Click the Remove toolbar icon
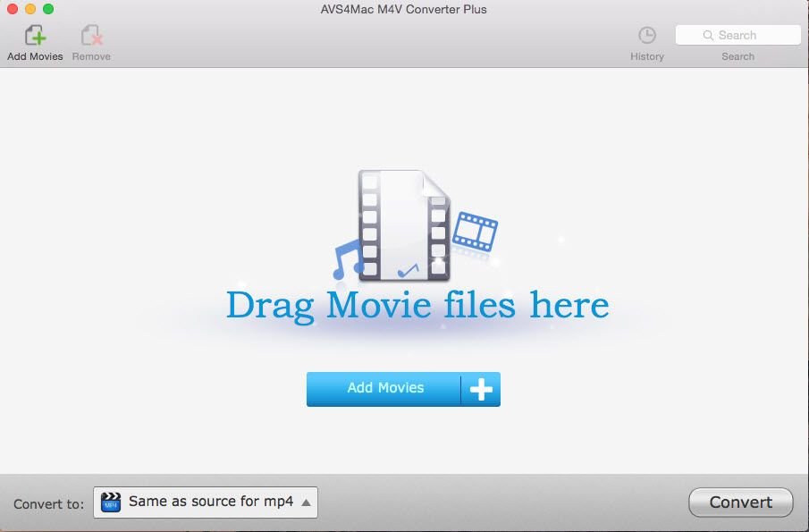 point(91,36)
